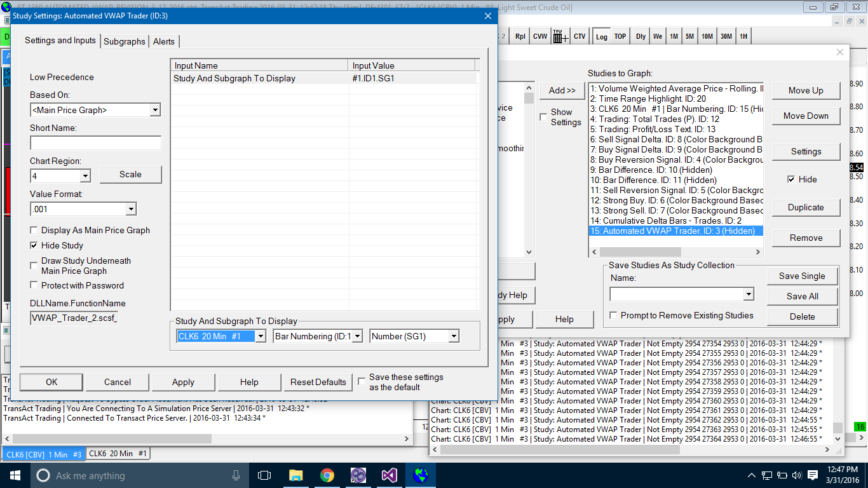Viewport: 868px width, 488px height.
Task: Open the Bar Numbering study dropdown
Action: coord(357,336)
